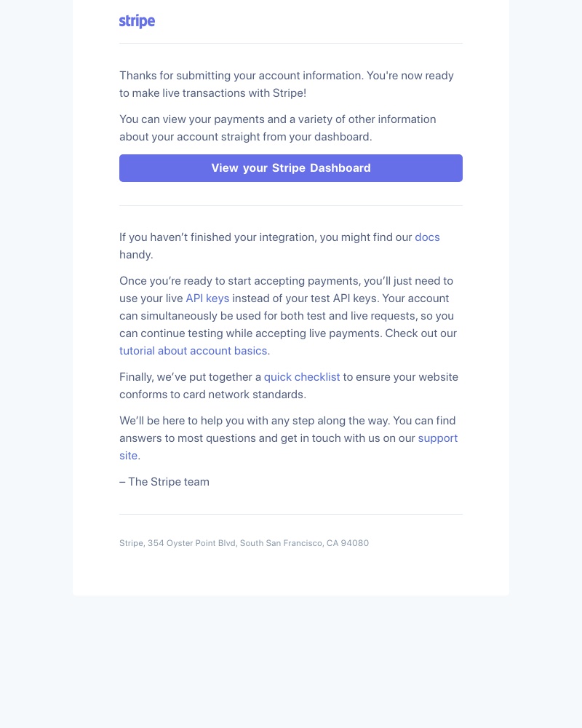Screen dimensions: 582x728
Task: Select the card network standards sentence
Action: 289,385
